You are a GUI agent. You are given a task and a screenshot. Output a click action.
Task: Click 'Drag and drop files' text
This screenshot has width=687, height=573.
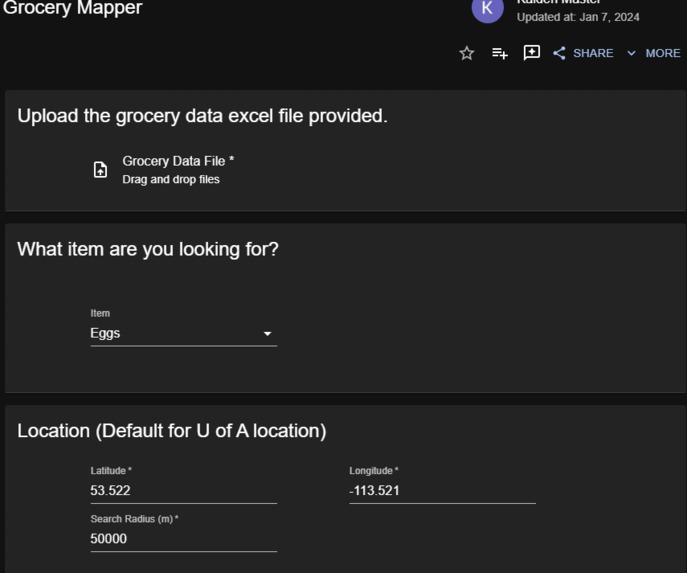tap(171, 180)
